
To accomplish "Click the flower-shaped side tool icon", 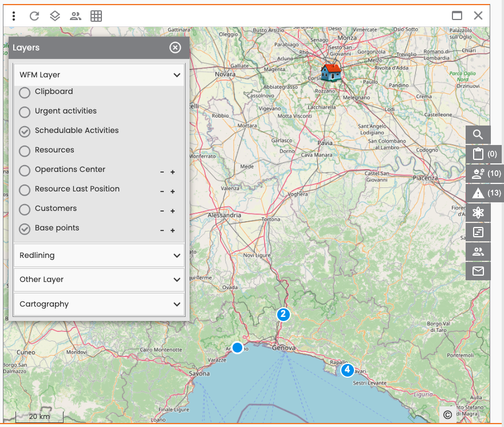I will click(478, 213).
